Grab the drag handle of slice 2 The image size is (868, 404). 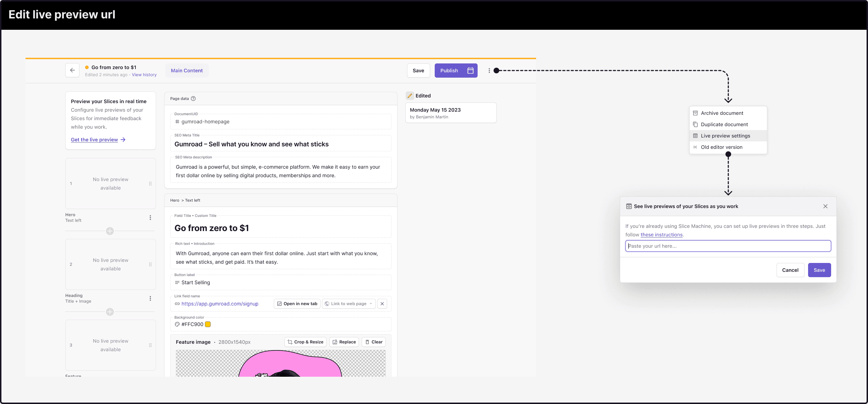150,264
